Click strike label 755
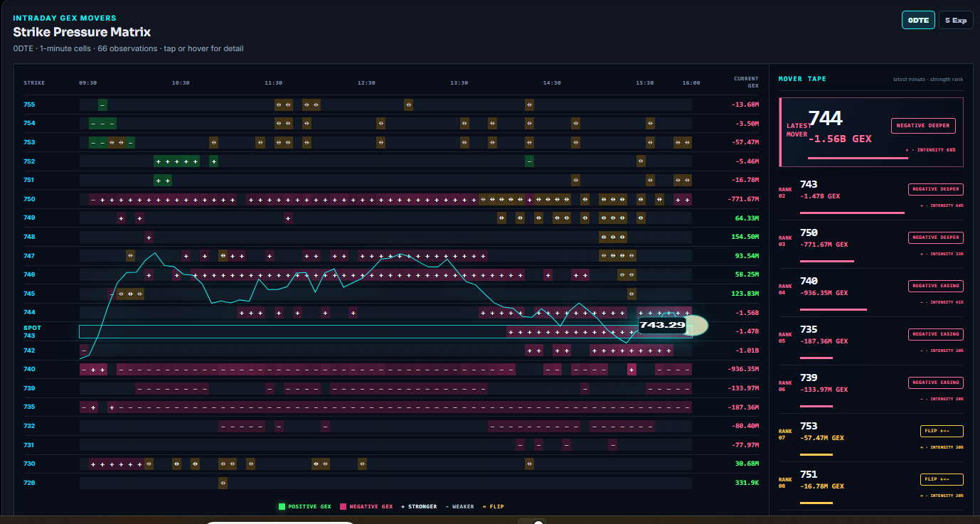The width and height of the screenshot is (980, 524). click(29, 105)
